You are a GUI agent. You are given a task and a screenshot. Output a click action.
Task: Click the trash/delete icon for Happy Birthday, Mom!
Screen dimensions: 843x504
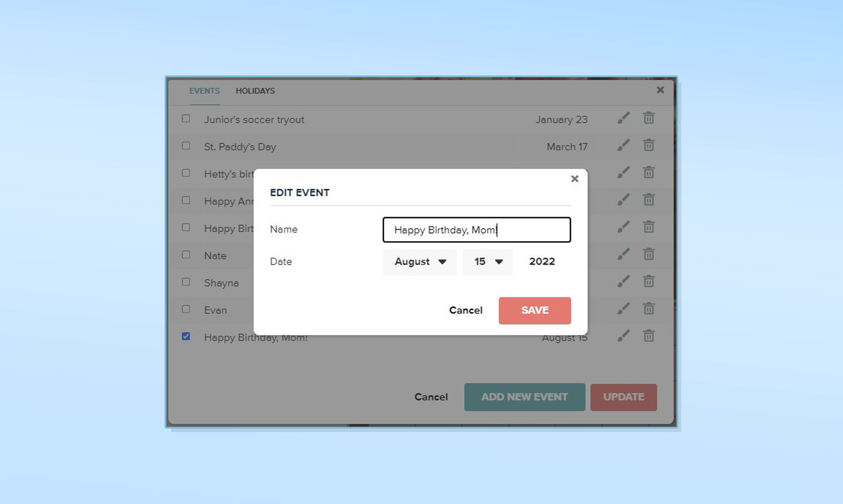pos(648,336)
